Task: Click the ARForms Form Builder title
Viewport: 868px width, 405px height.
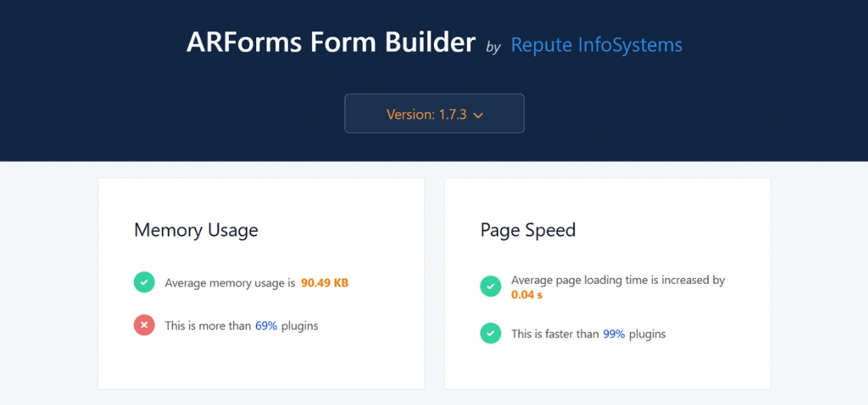Action: tap(331, 42)
